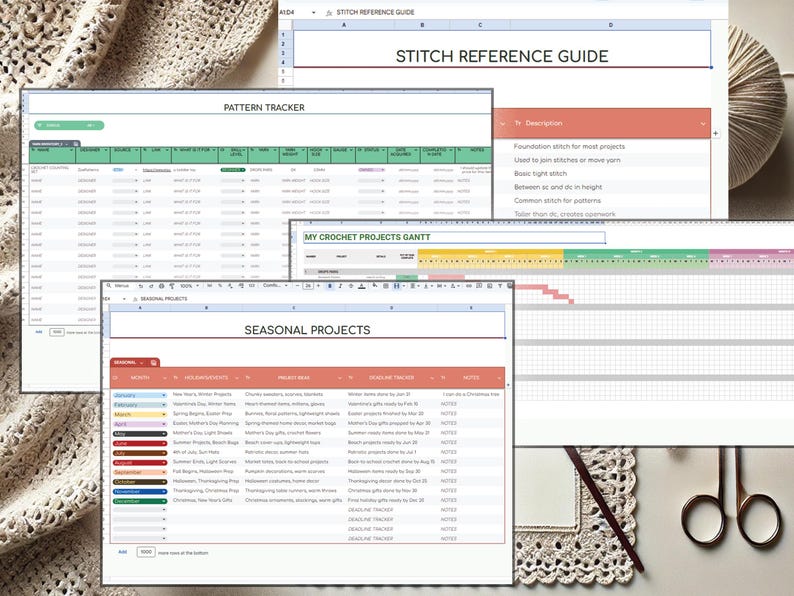Open the fill color bucket picker
The image size is (794, 596).
(x=375, y=286)
